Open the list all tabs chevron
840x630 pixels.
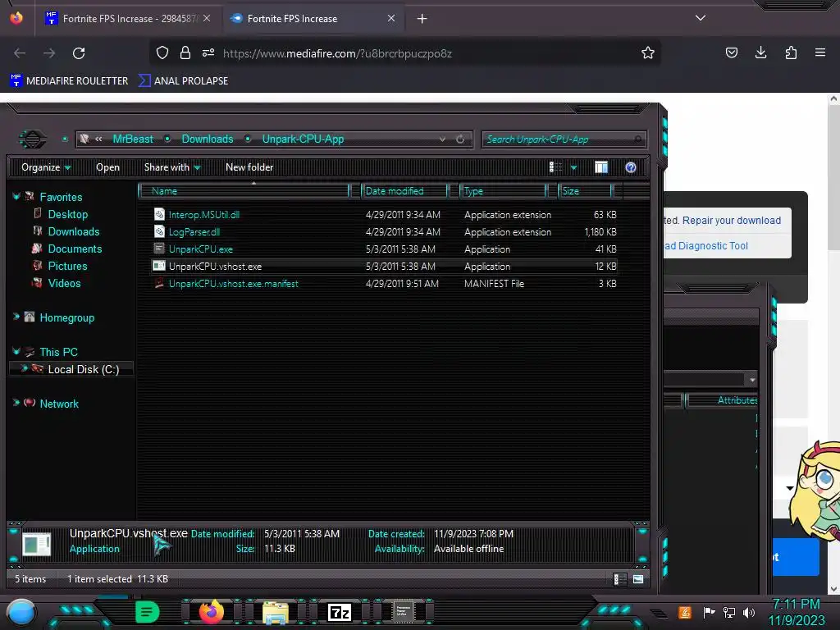click(x=701, y=18)
